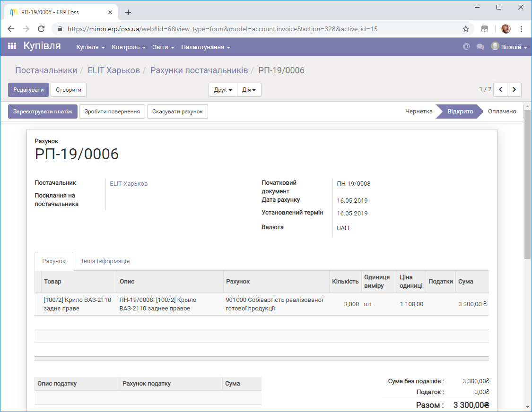
Task: Click the Створити button
Action: [x=69, y=90]
